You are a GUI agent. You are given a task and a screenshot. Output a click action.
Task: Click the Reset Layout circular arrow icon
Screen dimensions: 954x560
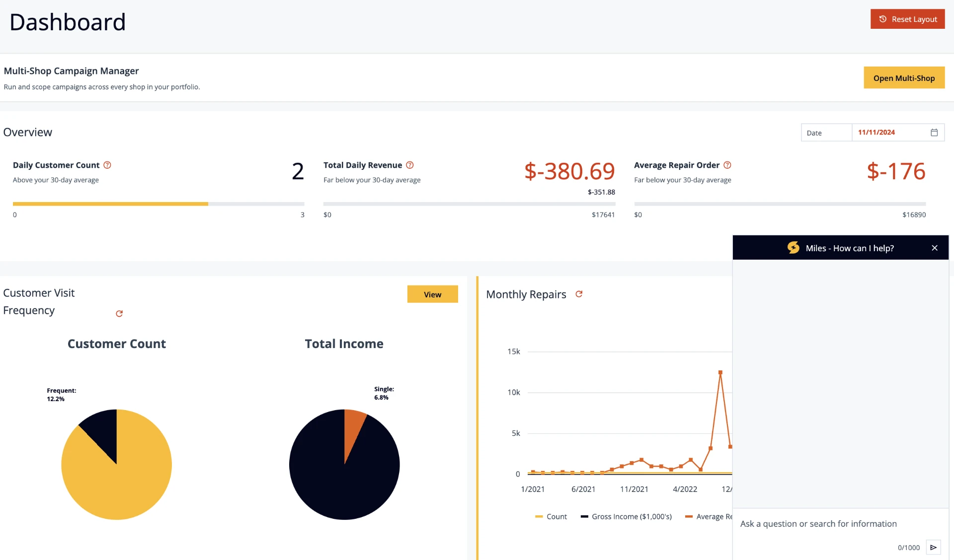tap(882, 19)
